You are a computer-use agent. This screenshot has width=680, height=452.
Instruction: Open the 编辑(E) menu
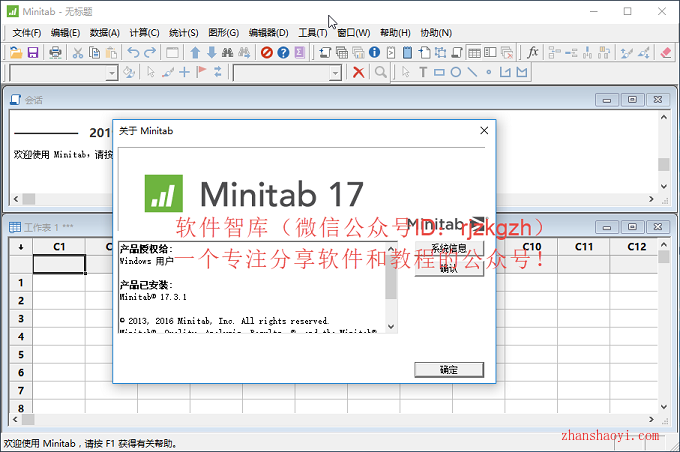click(x=65, y=33)
